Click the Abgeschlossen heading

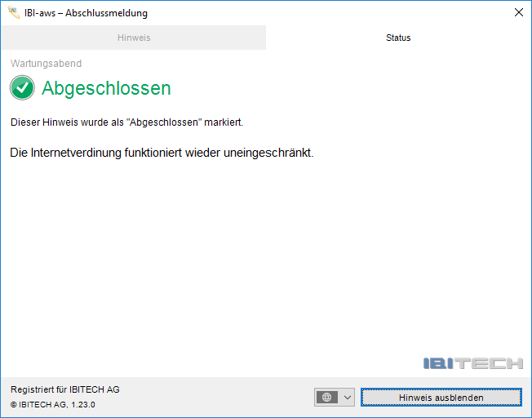point(106,88)
